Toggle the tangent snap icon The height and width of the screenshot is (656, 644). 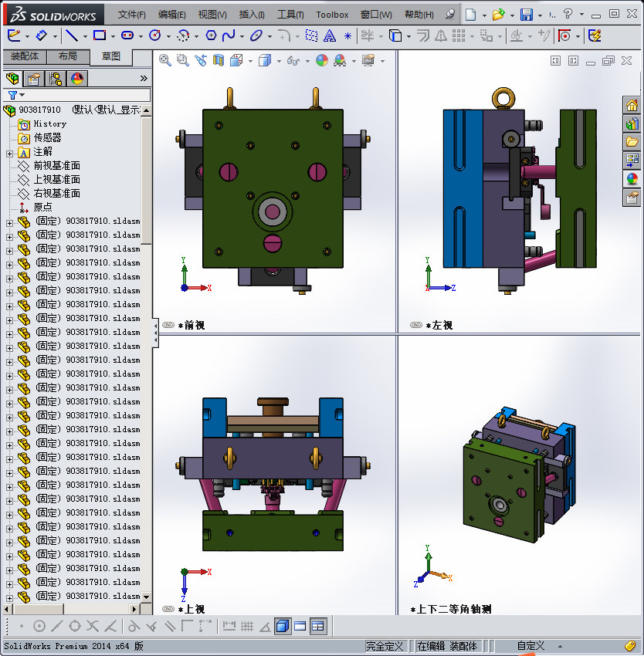pos(134,627)
